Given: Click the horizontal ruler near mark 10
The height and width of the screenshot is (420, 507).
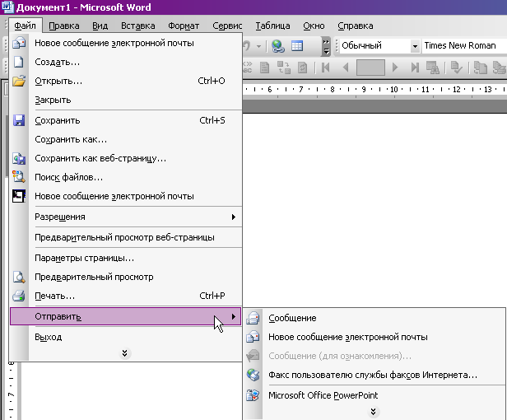Looking at the screenshot, I should click(394, 90).
